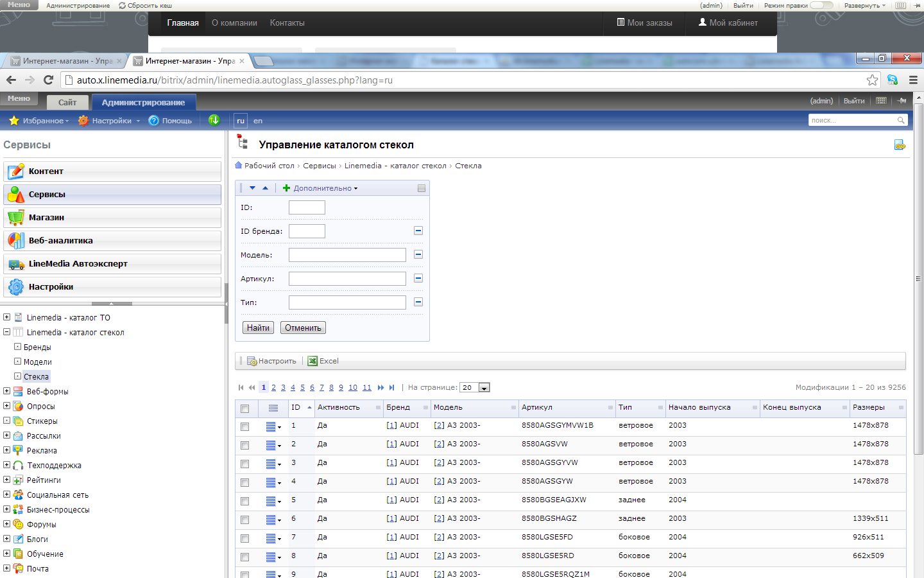Image resolution: width=924 pixels, height=578 pixels.
Task: Open the На странице page size dropdown
Action: tap(484, 388)
